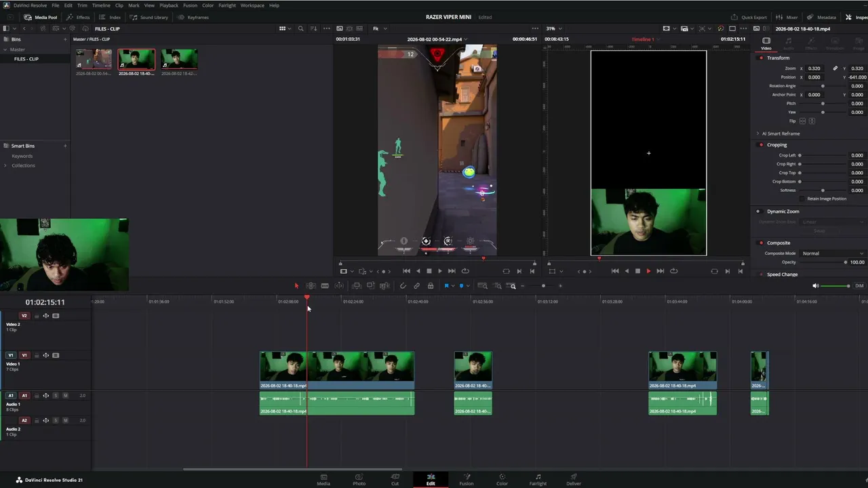Open the Cut page
The image size is (868, 488).
click(x=395, y=479)
